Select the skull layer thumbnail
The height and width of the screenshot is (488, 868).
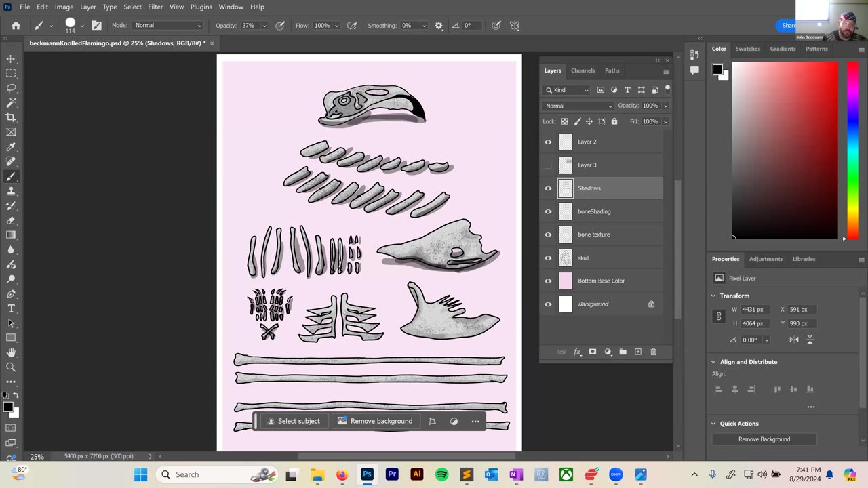[x=566, y=258]
